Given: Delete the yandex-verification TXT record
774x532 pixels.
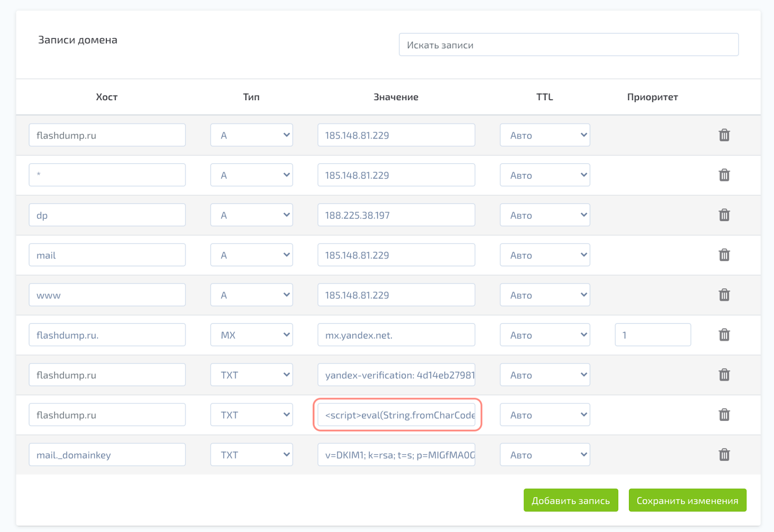Looking at the screenshot, I should click(x=724, y=375).
